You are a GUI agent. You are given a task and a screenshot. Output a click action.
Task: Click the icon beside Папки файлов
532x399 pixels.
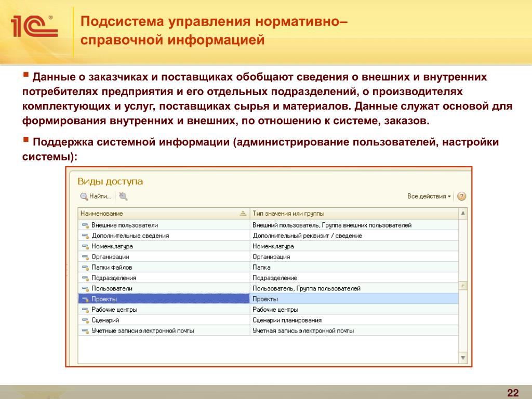click(85, 268)
